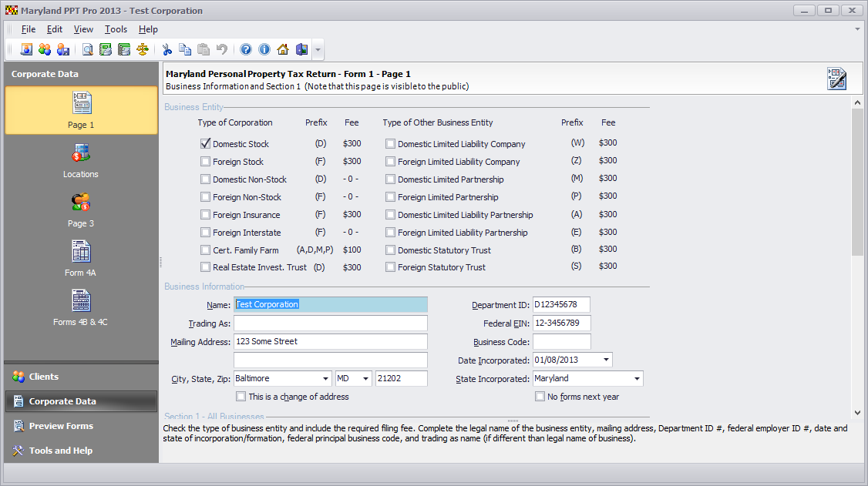Click the scissors Cut icon

click(167, 50)
